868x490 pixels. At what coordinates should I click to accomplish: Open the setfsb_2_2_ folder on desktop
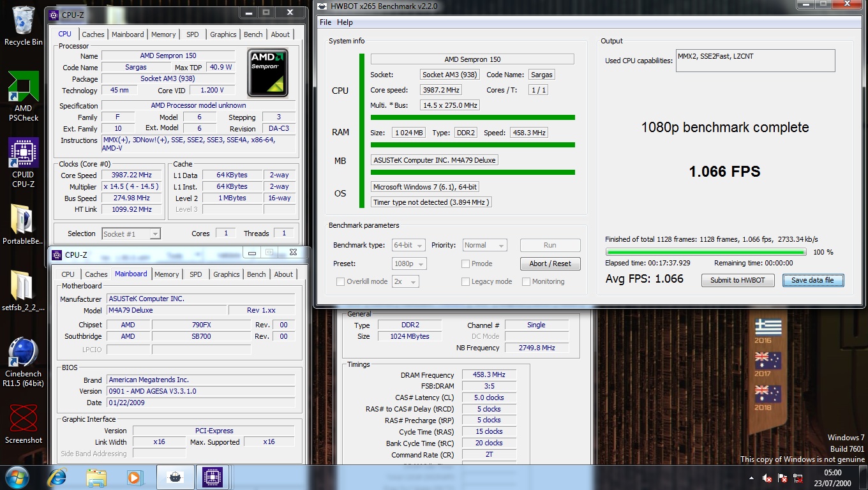24,292
